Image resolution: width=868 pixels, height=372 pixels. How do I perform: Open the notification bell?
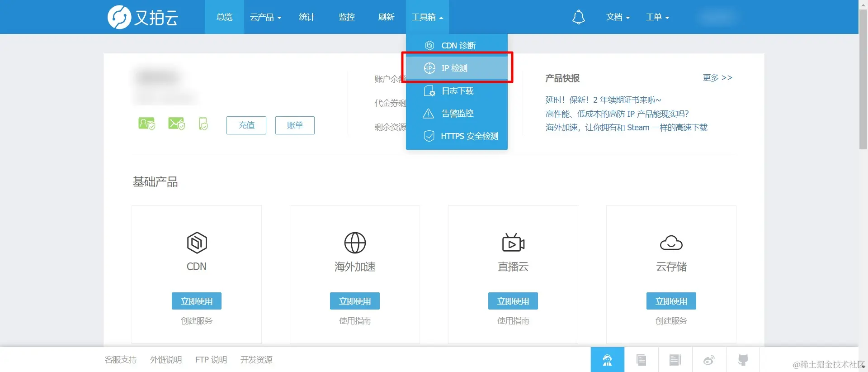pyautogui.click(x=578, y=17)
